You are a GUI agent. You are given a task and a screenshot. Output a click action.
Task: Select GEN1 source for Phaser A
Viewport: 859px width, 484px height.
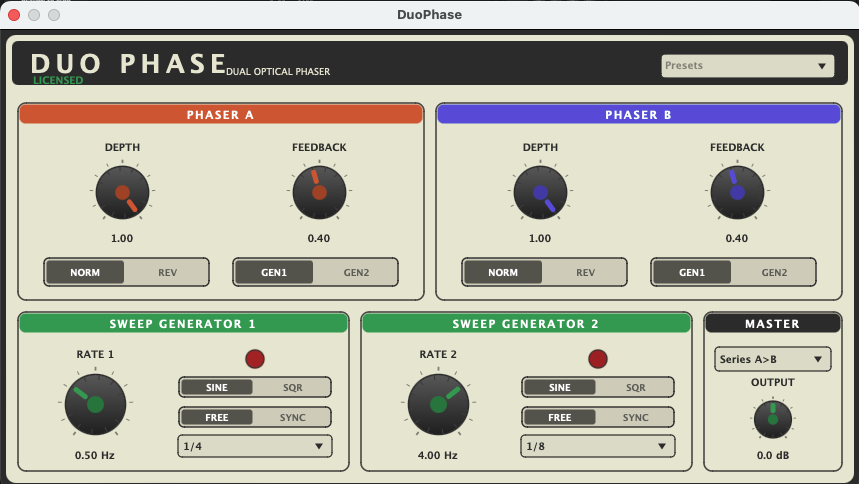274,272
